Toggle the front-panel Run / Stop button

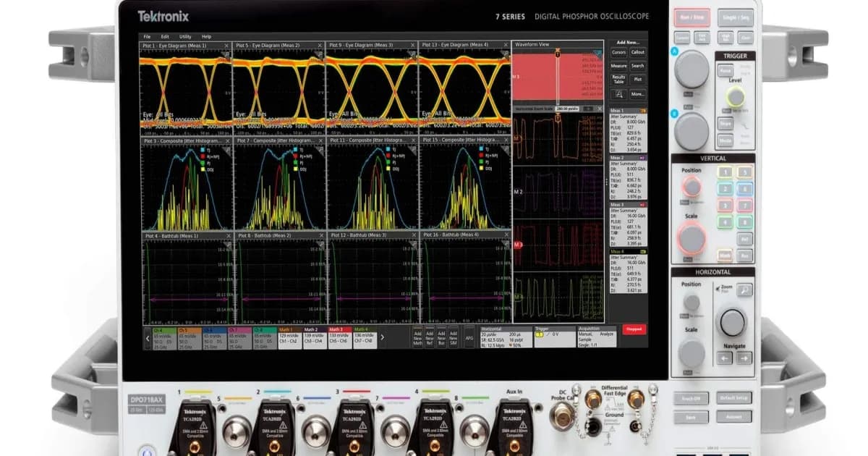[x=691, y=17]
